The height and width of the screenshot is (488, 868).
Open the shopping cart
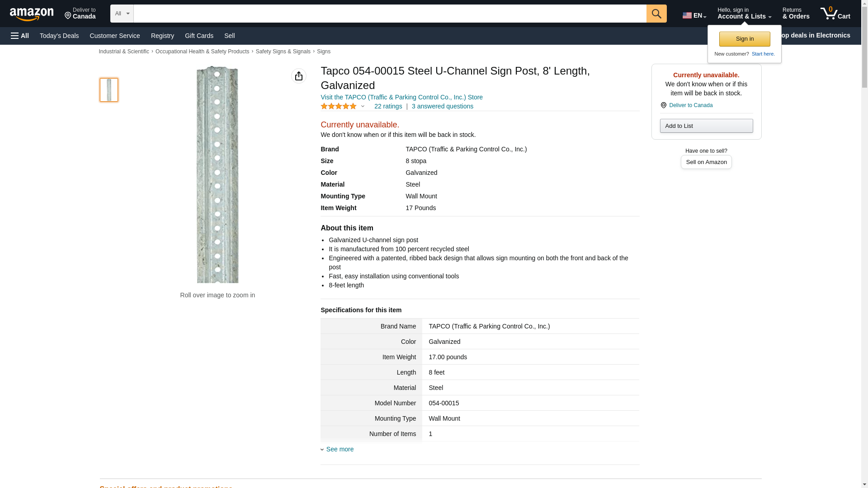[835, 14]
